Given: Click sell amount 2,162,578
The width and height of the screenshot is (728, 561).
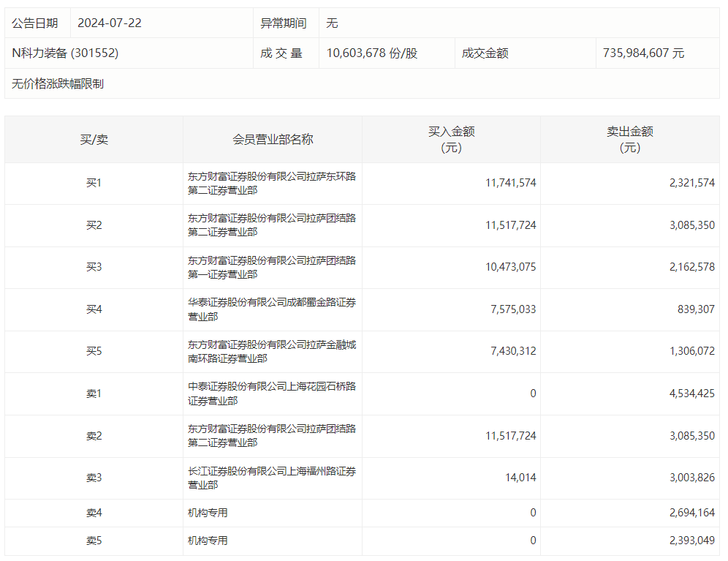Looking at the screenshot, I should pyautogui.click(x=692, y=267).
